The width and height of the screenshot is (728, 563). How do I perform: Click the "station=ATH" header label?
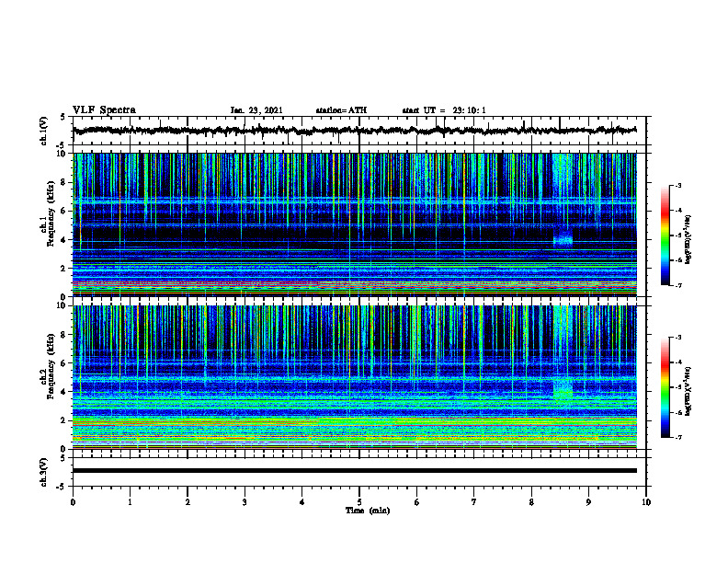tap(341, 110)
